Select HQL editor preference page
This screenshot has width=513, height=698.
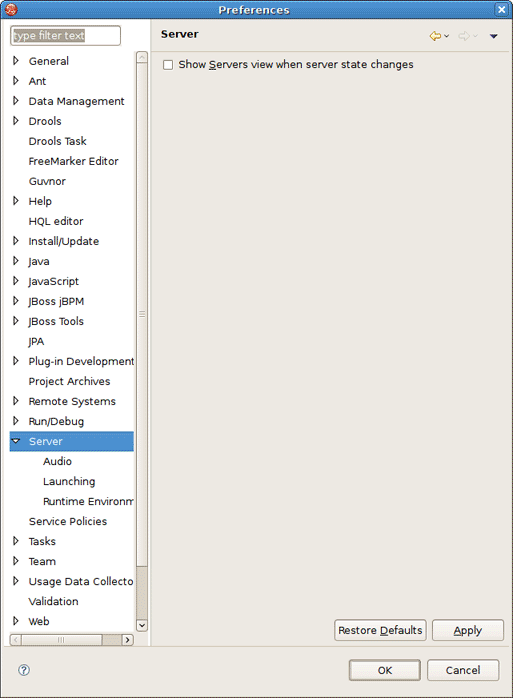(x=56, y=221)
